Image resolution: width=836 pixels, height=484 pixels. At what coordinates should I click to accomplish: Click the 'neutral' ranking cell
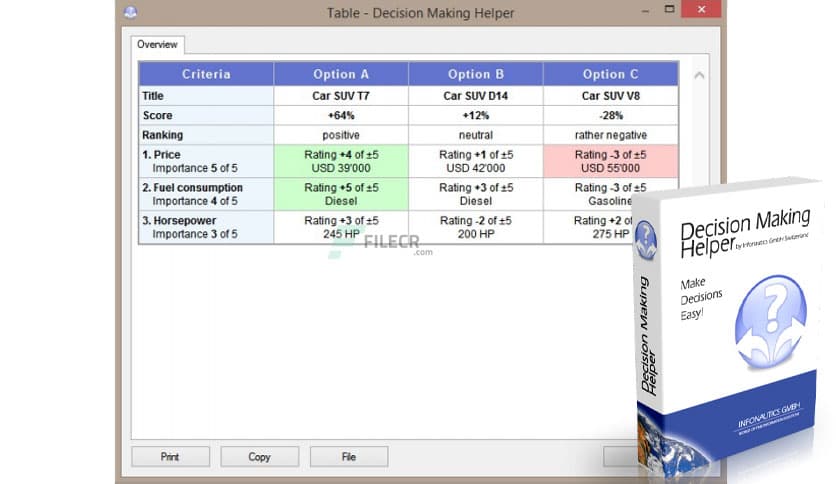click(476, 135)
